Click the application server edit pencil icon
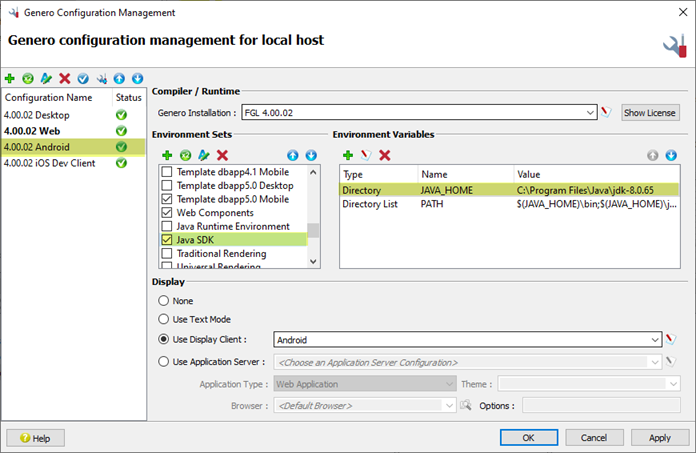The image size is (696, 453). [671, 362]
